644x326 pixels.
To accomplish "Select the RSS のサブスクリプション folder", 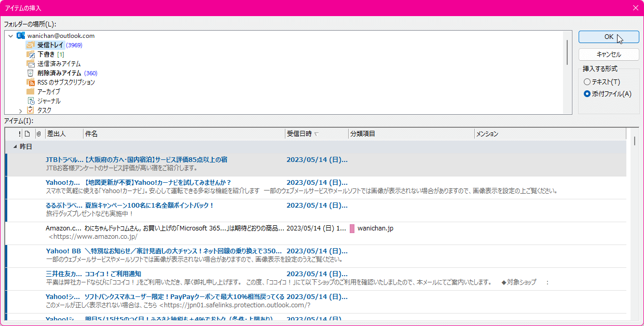I will tap(66, 83).
